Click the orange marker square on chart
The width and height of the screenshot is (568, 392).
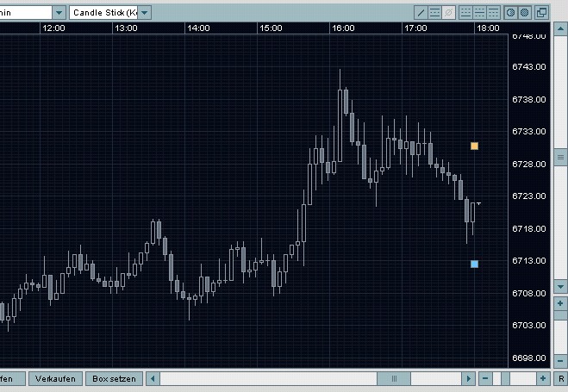pos(474,146)
